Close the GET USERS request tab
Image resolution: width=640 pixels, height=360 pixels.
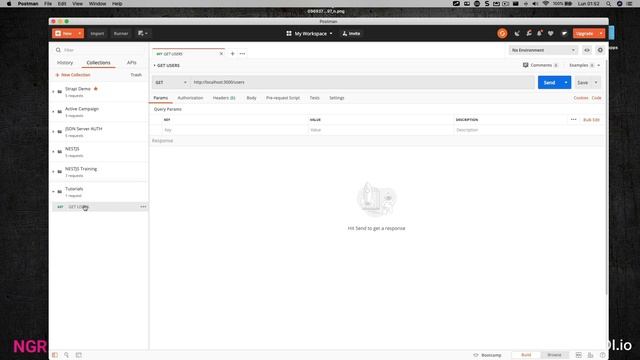(x=221, y=53)
